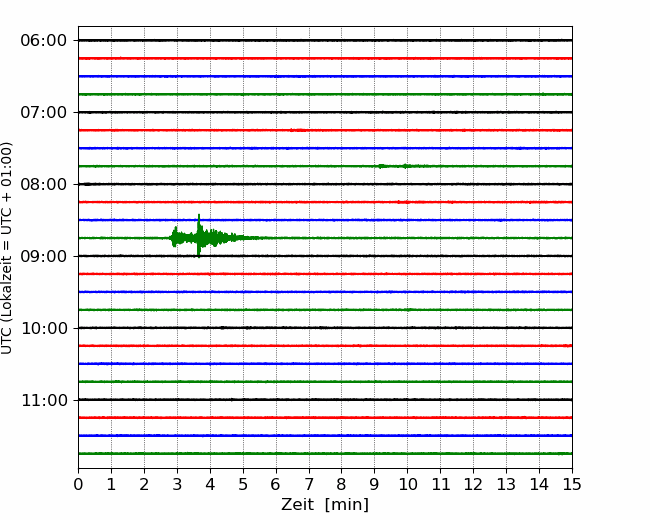The image size is (650, 520).
Task: Click the x-axis tick label 7
Action: click(x=309, y=484)
